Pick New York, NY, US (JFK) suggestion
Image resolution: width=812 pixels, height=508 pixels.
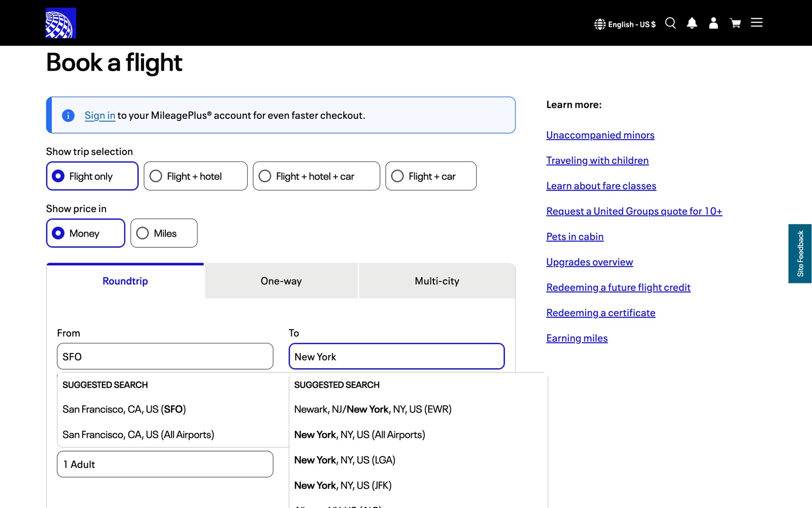pyautogui.click(x=418, y=486)
